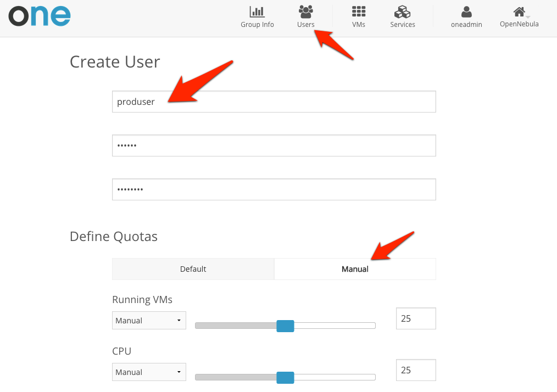Screen dimensions: 557x392
Task: Open the CPU quota type dropdown
Action: (149, 372)
